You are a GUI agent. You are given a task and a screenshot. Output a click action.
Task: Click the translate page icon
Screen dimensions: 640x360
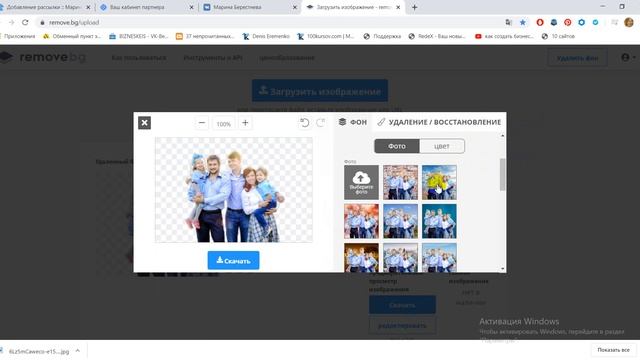[509, 22]
